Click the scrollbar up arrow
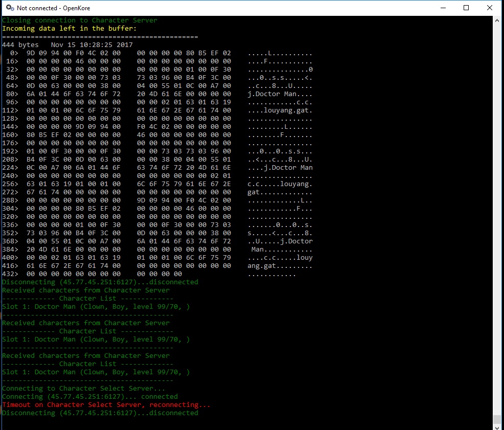The width and height of the screenshot is (504, 430). [x=497, y=20]
